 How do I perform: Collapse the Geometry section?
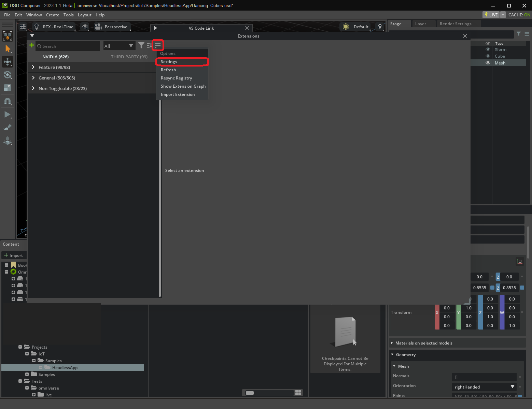coord(392,355)
